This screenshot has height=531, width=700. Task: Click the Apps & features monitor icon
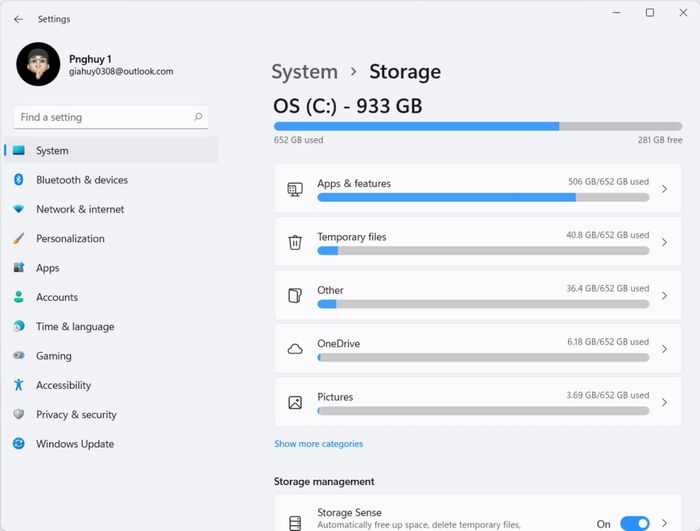295,189
